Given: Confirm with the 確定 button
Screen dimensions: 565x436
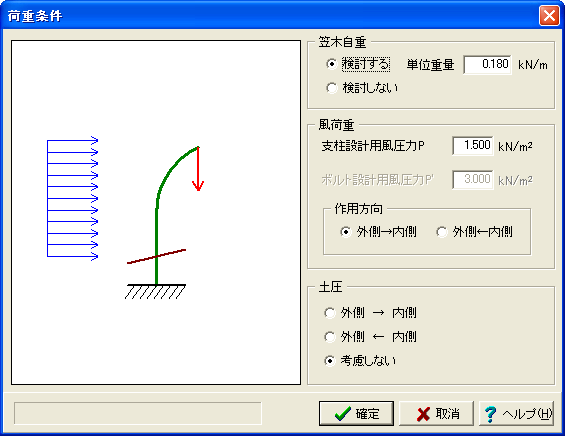Looking at the screenshot, I should [x=356, y=414].
